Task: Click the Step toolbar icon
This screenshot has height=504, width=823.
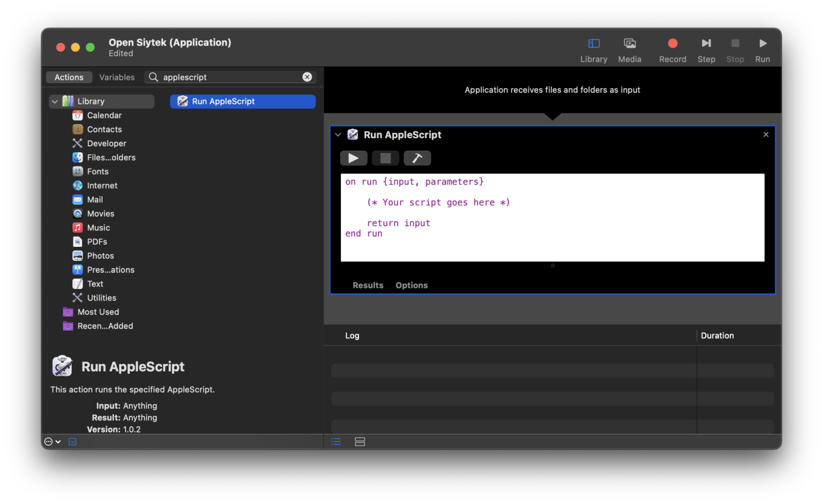Action: [x=706, y=44]
